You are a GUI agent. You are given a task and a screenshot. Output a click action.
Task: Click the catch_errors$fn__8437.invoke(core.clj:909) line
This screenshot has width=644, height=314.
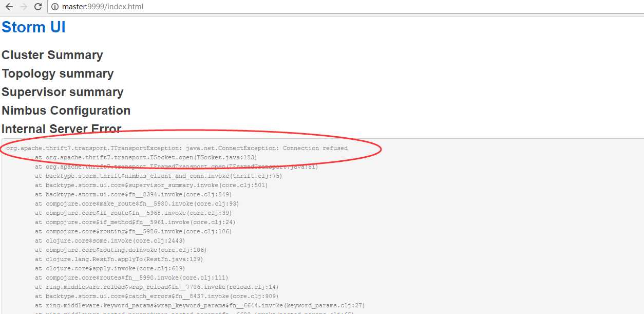pyautogui.click(x=157, y=296)
